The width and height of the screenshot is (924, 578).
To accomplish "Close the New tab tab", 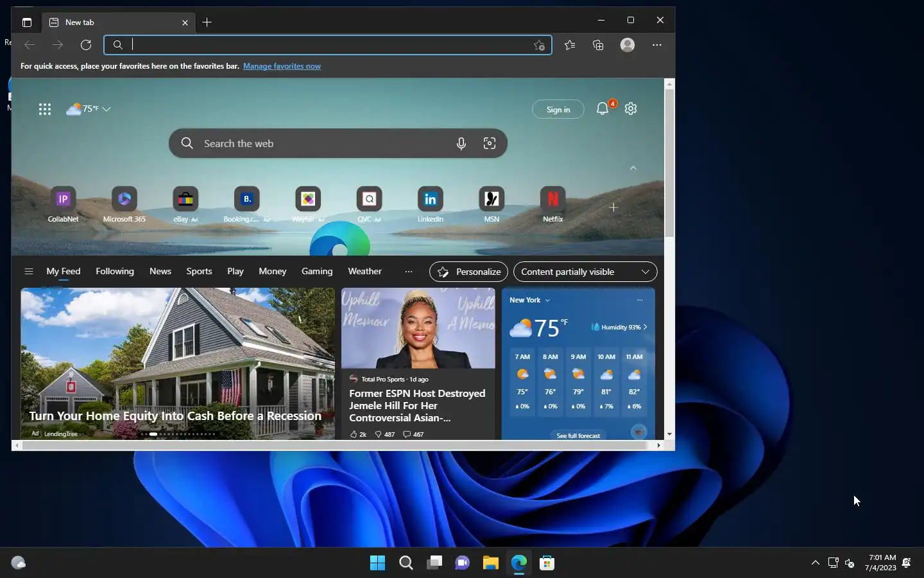I will pos(185,22).
